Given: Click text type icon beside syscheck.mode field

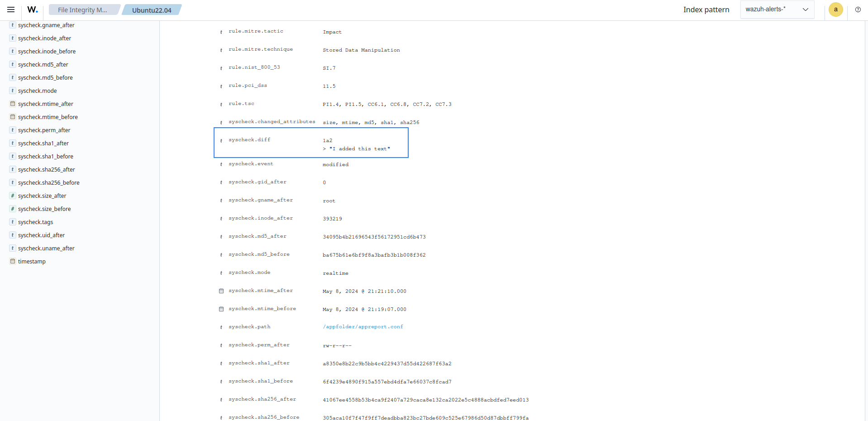Looking at the screenshot, I should [x=13, y=91].
